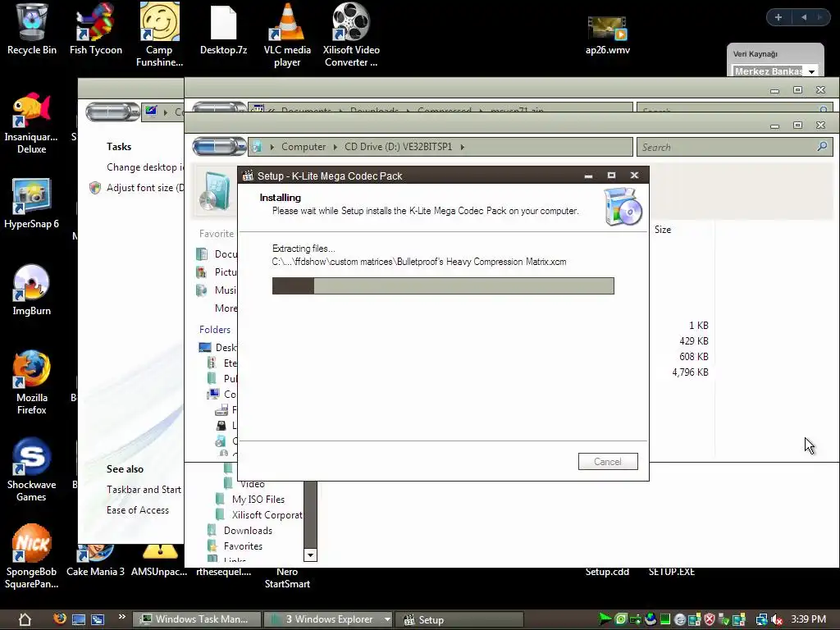Open the Camp Funshine desktop shortcut

click(x=160, y=35)
